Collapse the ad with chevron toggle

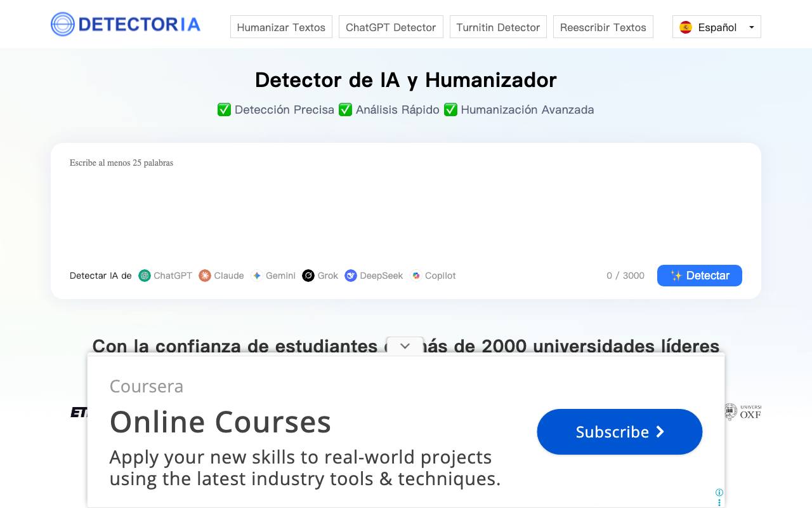coord(405,346)
